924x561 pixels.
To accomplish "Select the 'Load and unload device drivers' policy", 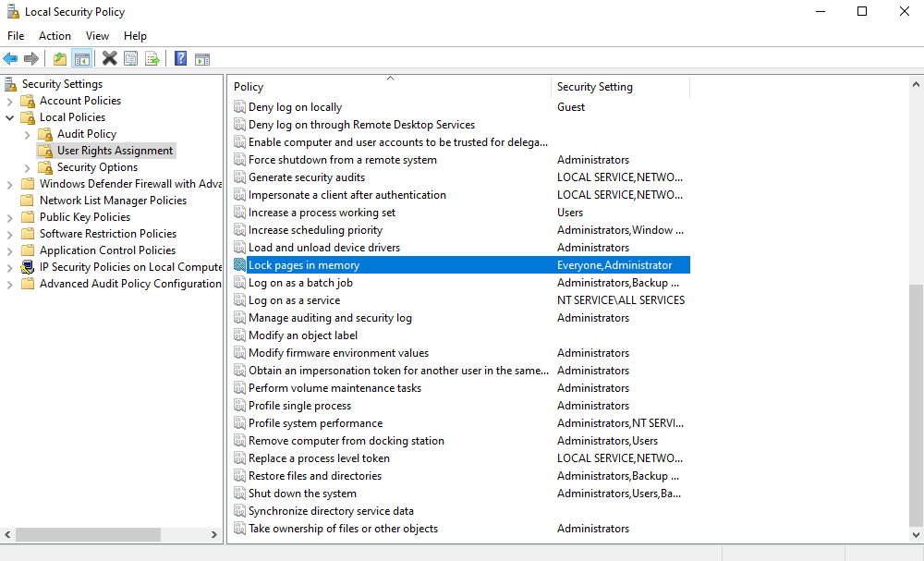I will click(x=324, y=248).
